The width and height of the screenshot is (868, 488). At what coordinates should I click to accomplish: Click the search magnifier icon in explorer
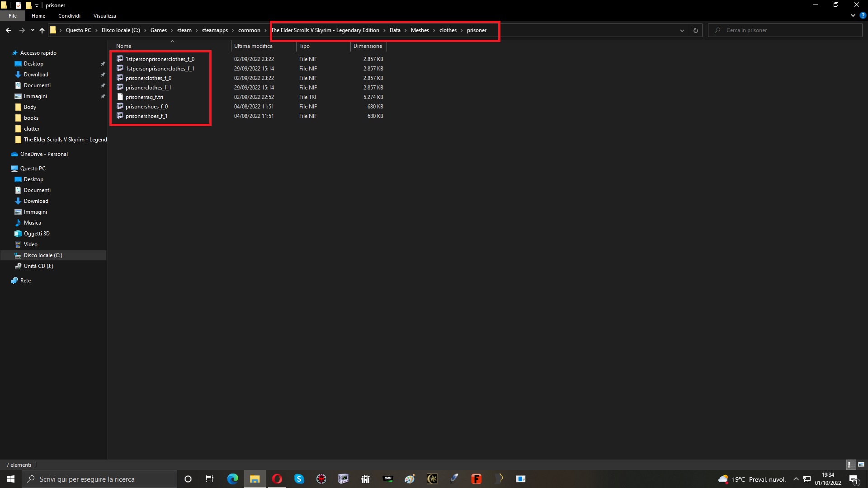tap(717, 30)
